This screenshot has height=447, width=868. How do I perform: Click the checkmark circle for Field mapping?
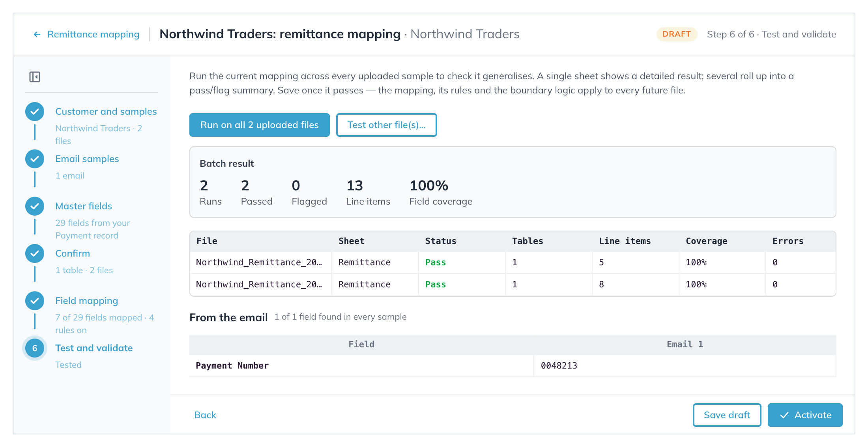[x=35, y=301]
